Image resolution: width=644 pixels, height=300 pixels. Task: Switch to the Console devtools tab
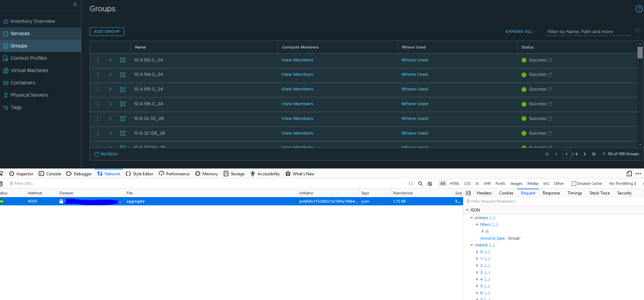click(x=50, y=174)
